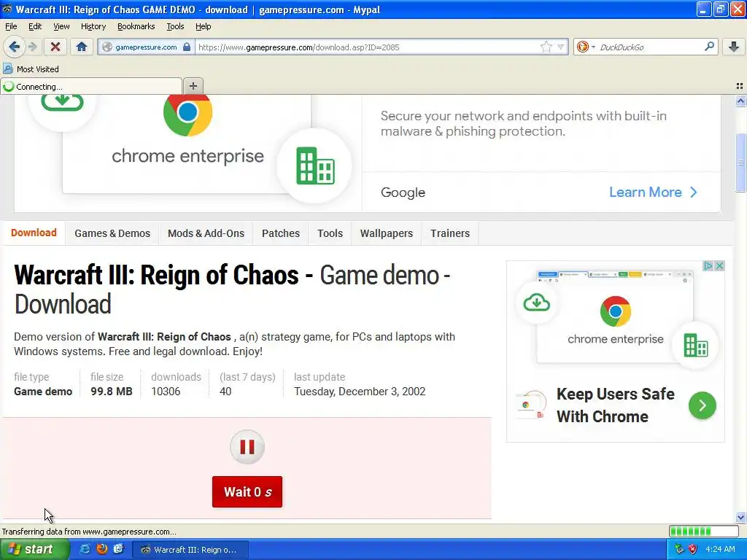
Task: Bookmark this page with the star icon
Action: 546,47
